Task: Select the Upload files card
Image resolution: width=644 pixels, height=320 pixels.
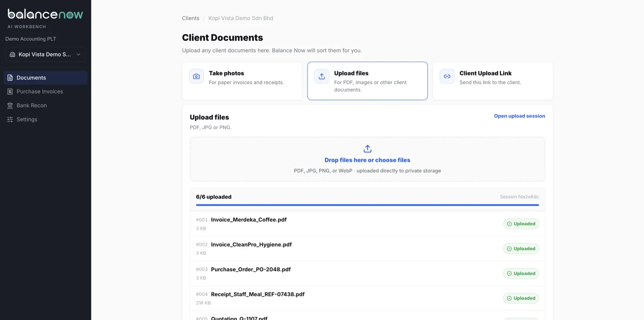Action: 367,81
